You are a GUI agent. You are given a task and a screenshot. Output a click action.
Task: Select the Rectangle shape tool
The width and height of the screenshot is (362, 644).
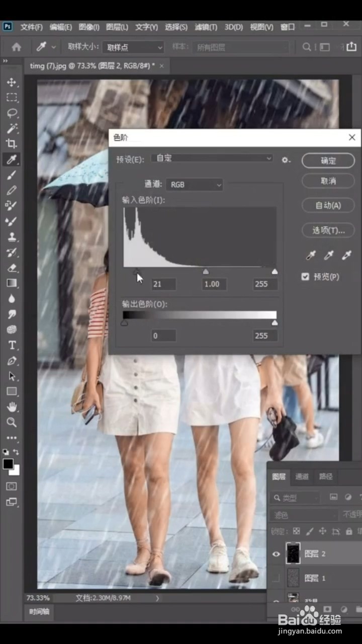click(12, 391)
